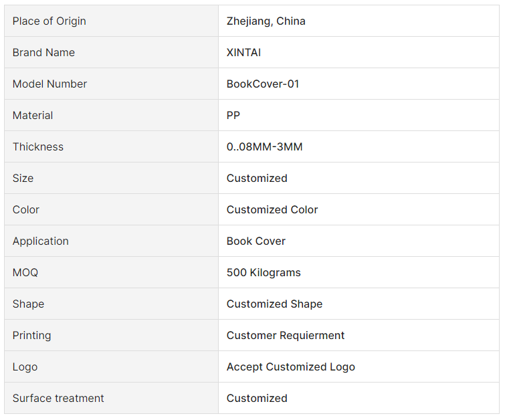Click the Size label cell
The width and height of the screenshot is (507, 420).
click(x=23, y=178)
